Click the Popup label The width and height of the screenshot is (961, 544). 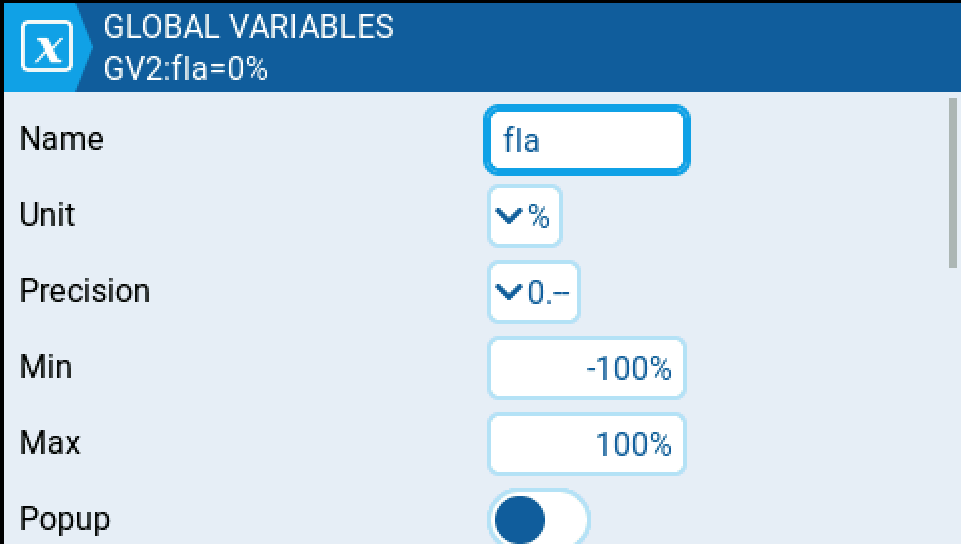65,519
